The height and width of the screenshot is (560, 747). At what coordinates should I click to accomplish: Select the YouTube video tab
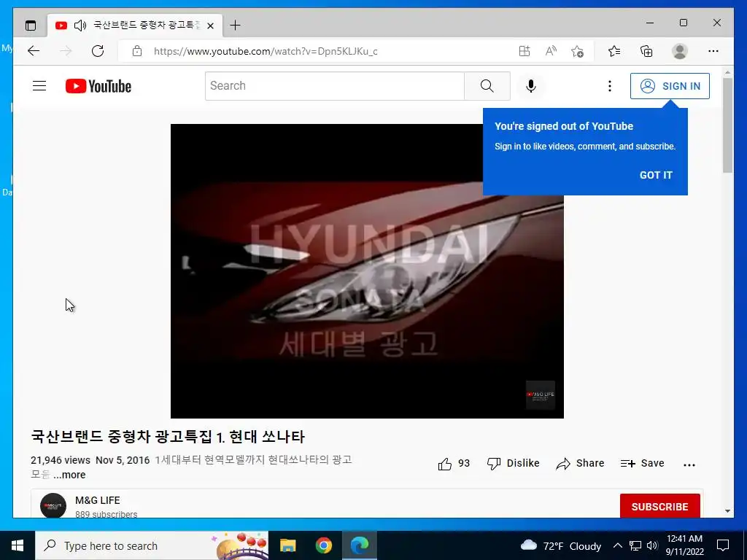pos(135,26)
